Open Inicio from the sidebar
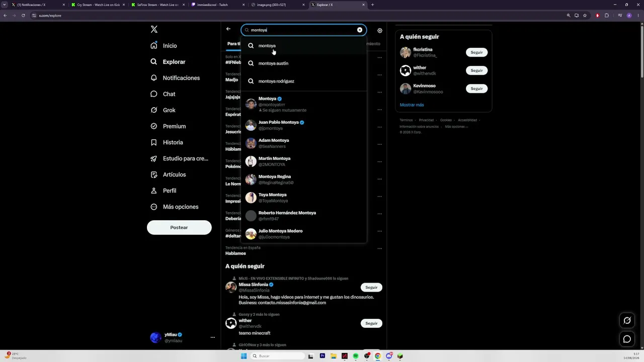This screenshot has height=362, width=644. pos(164,46)
